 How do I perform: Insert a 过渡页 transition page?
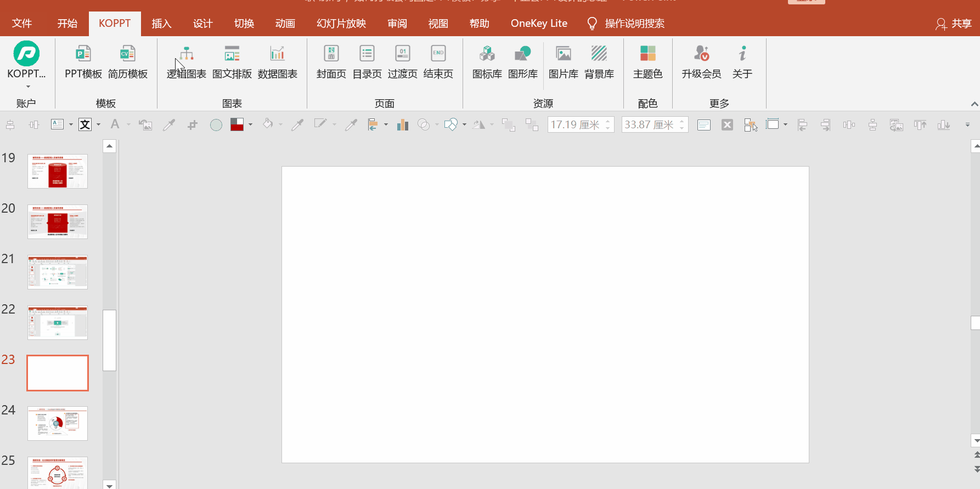point(403,62)
